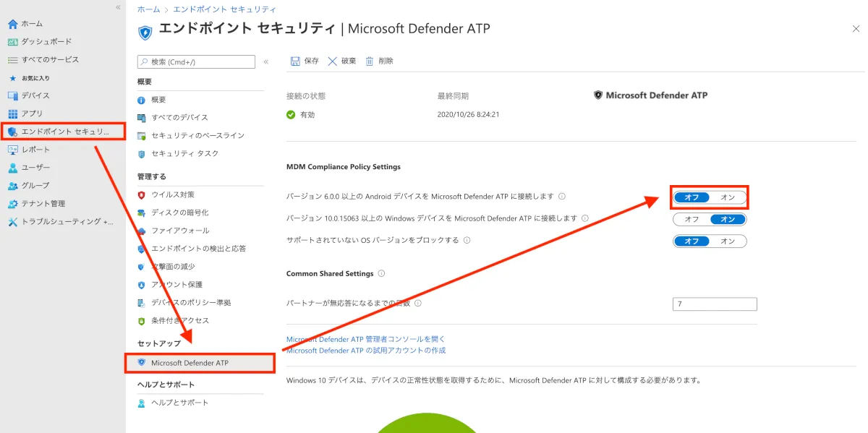Click the Endpoint security shield icon in sidebar
This screenshot has width=868, height=433.
tap(12, 132)
